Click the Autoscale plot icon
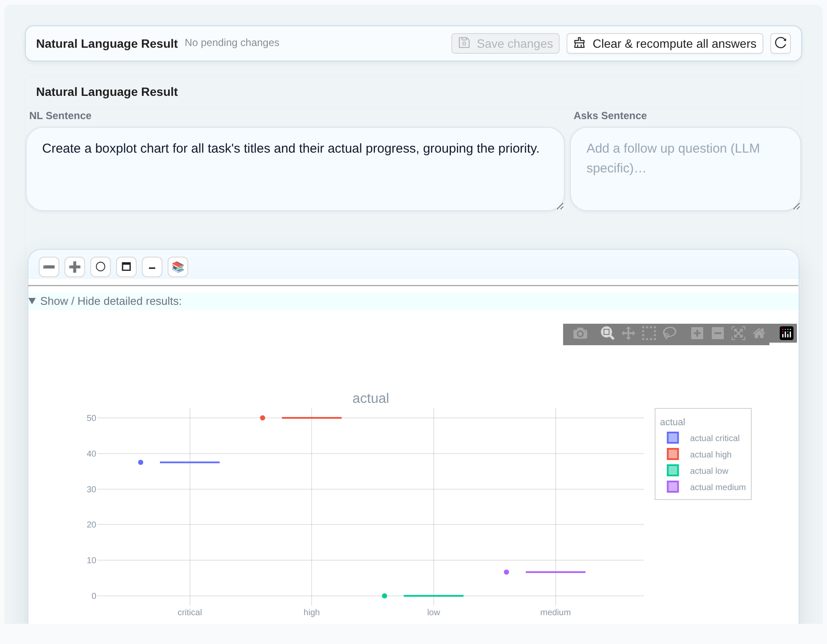The height and width of the screenshot is (644, 827). click(x=738, y=333)
